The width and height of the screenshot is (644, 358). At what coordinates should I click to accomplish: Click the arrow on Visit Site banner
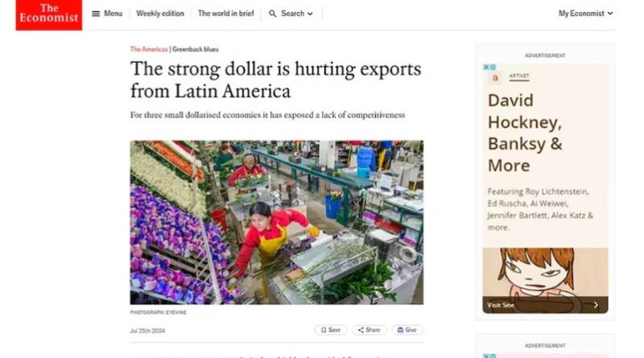[x=596, y=305]
